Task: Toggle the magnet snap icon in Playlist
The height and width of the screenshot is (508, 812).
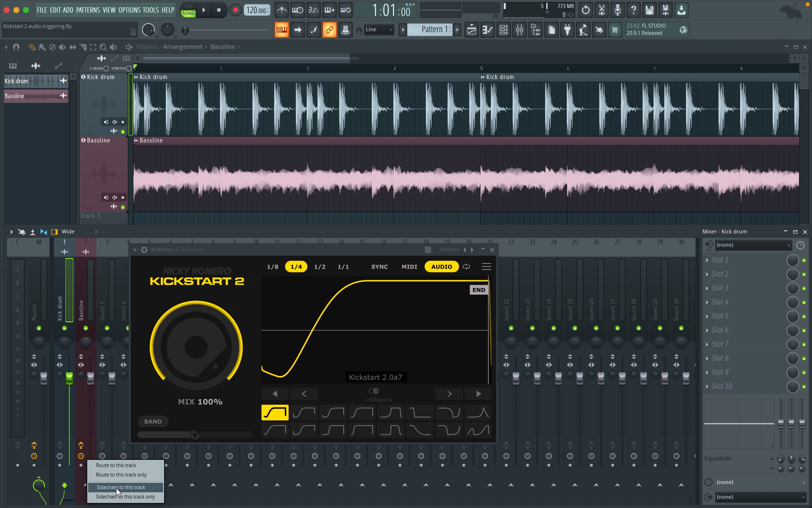Action: click(x=16, y=47)
